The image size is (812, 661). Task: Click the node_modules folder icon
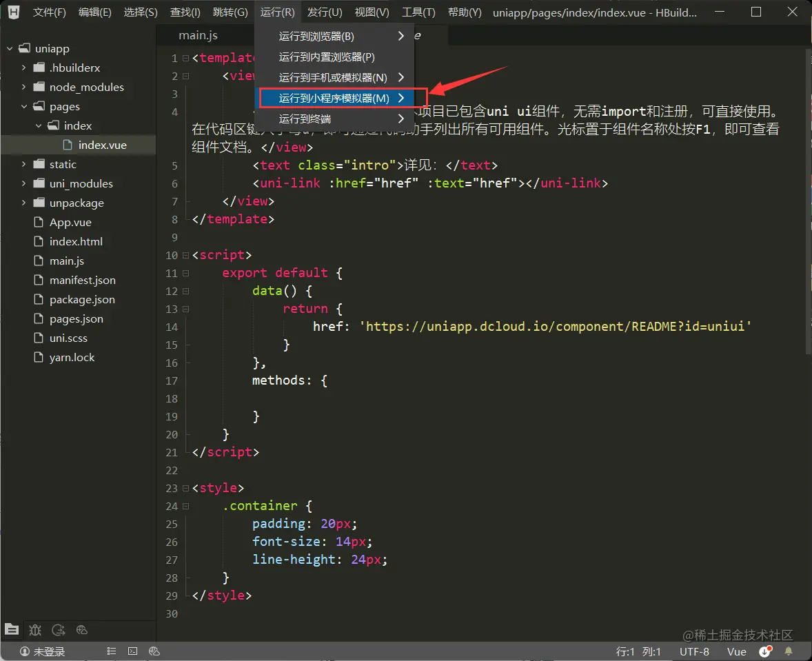(x=39, y=87)
